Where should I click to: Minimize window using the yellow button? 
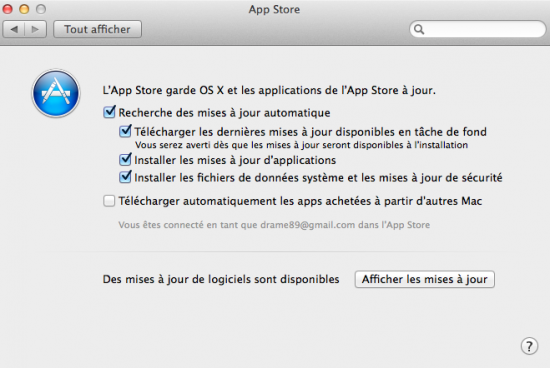click(x=24, y=9)
